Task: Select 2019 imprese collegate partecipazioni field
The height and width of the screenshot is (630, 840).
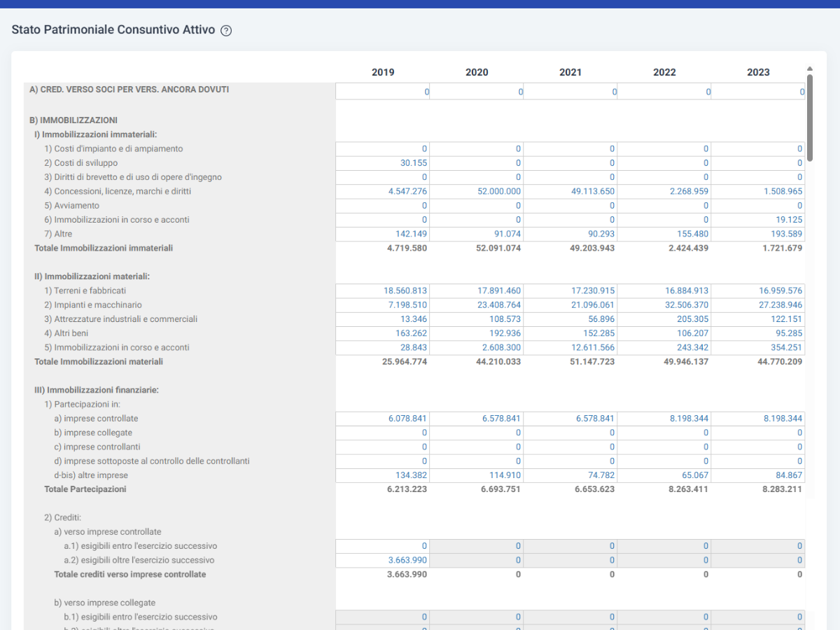Action: (x=383, y=433)
